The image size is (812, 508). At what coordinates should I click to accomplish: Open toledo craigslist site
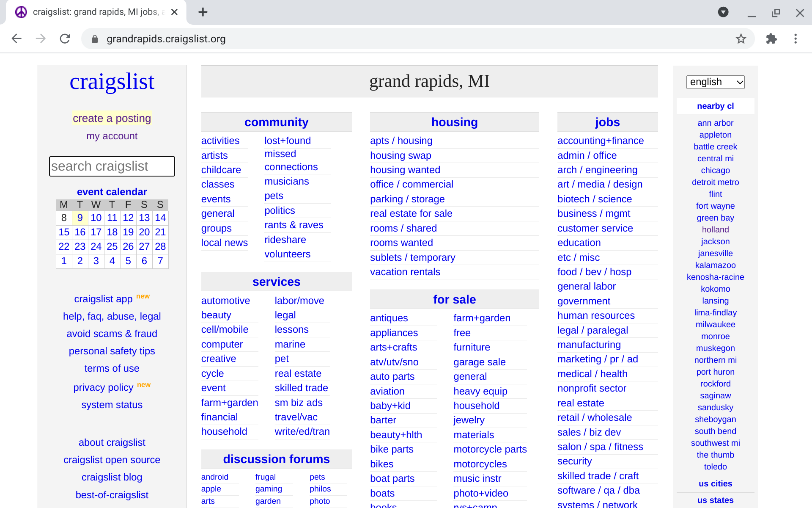coord(715,467)
